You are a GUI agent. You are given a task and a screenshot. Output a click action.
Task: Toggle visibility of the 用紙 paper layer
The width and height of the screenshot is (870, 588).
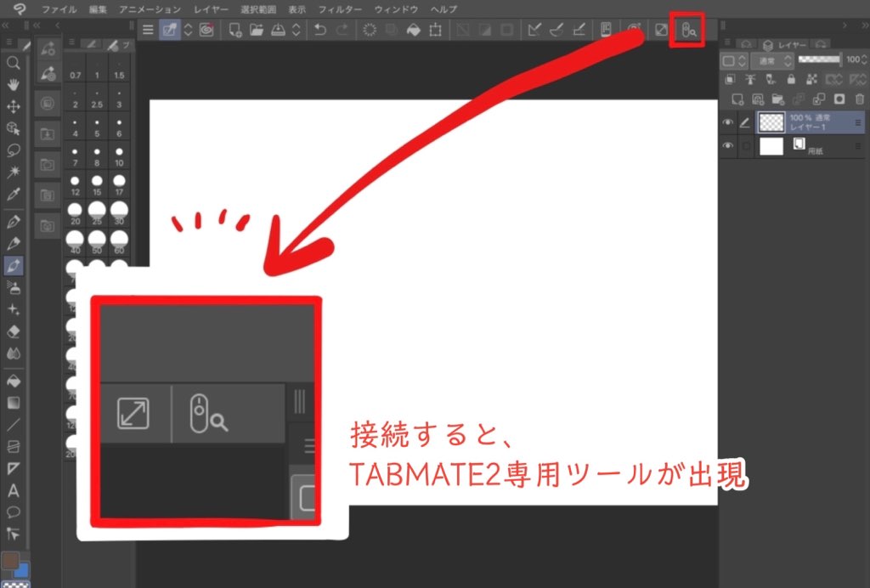click(728, 146)
